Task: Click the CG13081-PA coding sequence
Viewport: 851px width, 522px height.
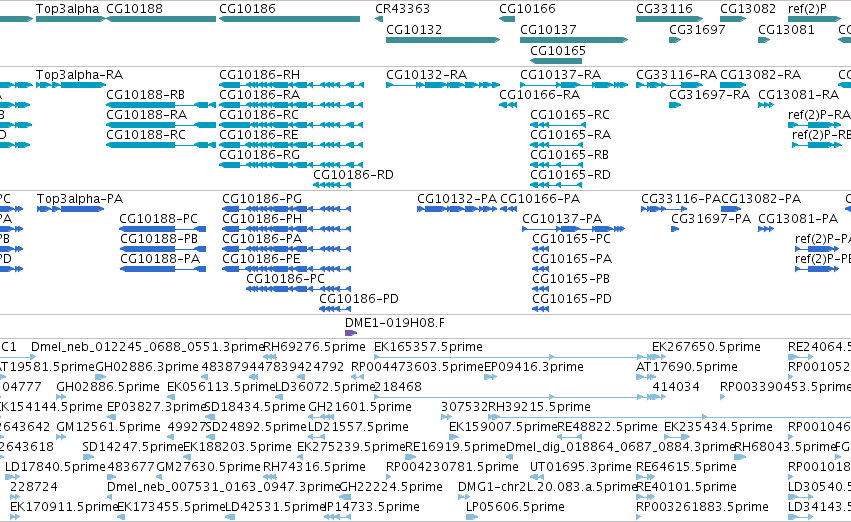Action: tap(766, 229)
